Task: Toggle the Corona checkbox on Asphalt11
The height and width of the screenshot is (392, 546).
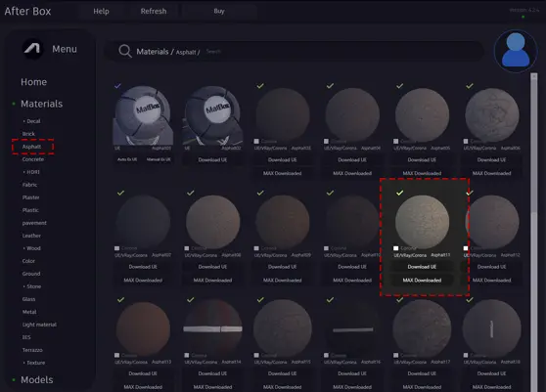Action: [x=396, y=248]
